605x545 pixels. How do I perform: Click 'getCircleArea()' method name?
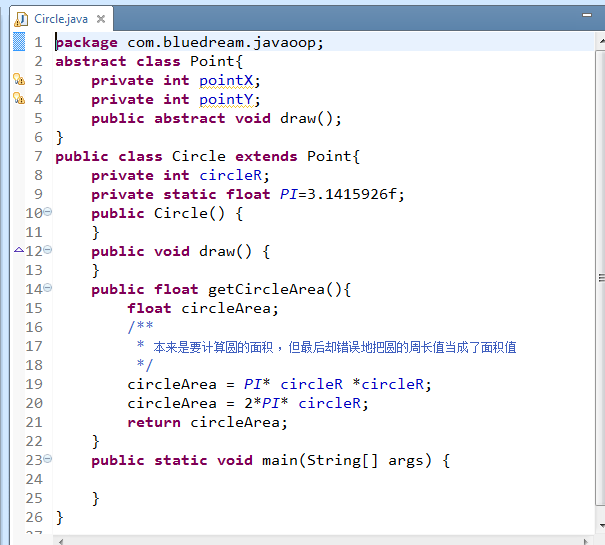(275, 289)
